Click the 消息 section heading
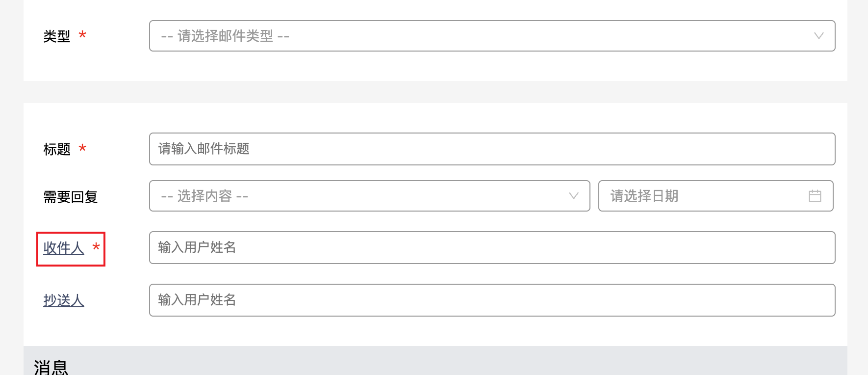 click(x=51, y=366)
